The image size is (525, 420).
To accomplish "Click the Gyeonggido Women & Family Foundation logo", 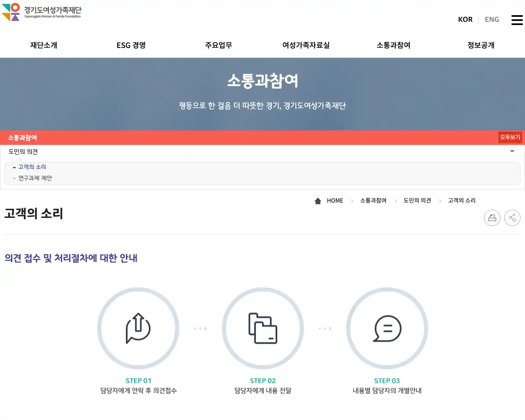I will [41, 12].
